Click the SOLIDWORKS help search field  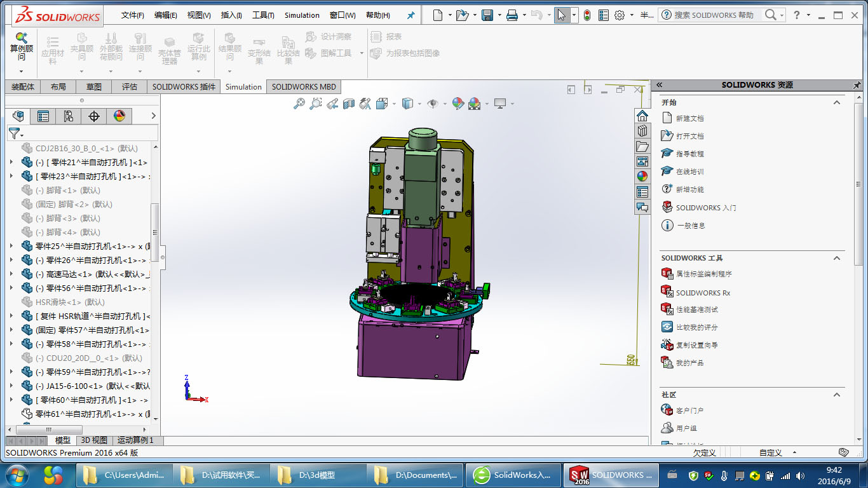(x=714, y=15)
